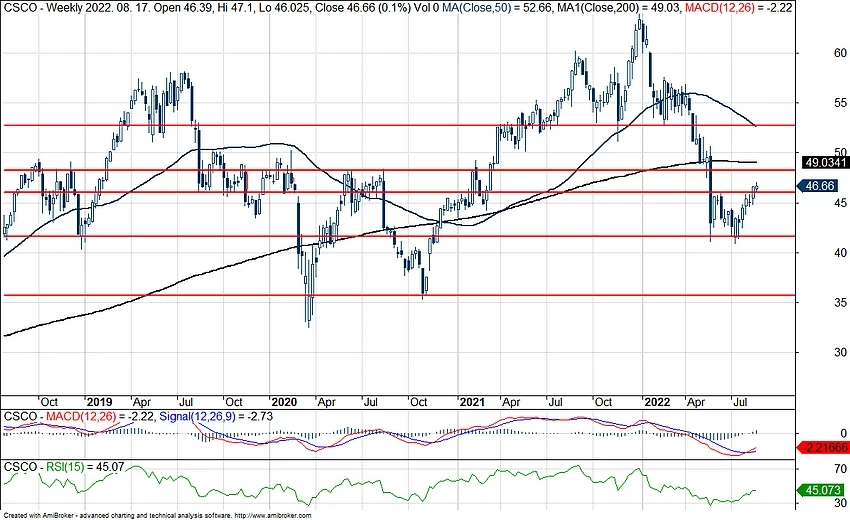Click the red -2.21666 MACD value tag
This screenshot has width=850, height=520.
pyautogui.click(x=822, y=448)
